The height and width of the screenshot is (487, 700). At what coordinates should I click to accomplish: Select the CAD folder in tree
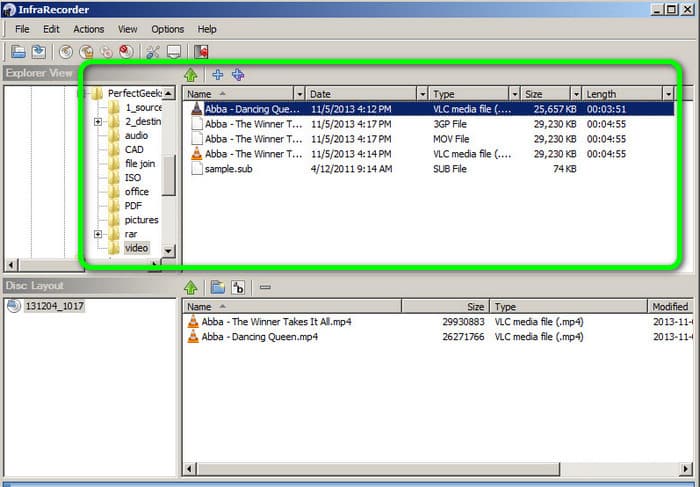(134, 150)
